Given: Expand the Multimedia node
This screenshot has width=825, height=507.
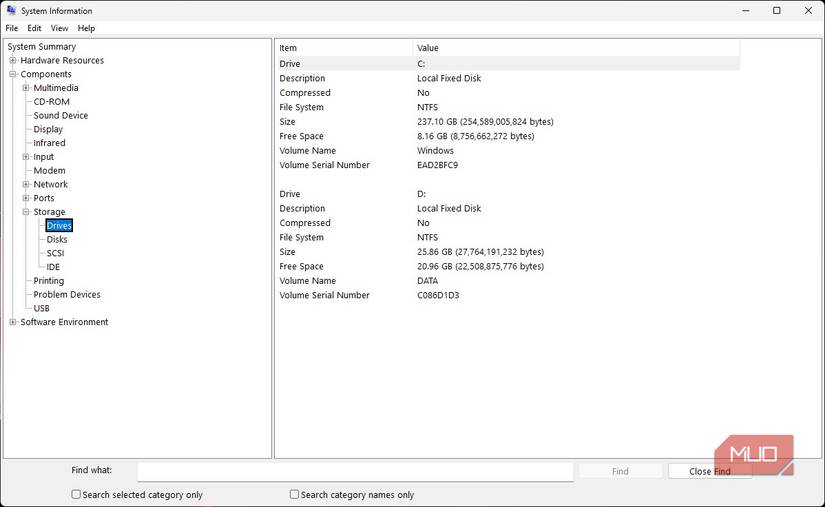Looking at the screenshot, I should 26,88.
